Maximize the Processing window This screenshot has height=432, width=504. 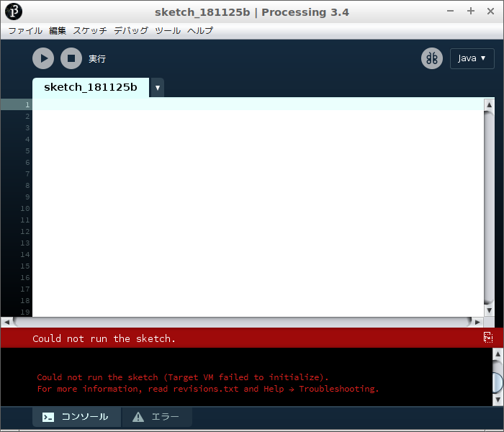pyautogui.click(x=471, y=11)
